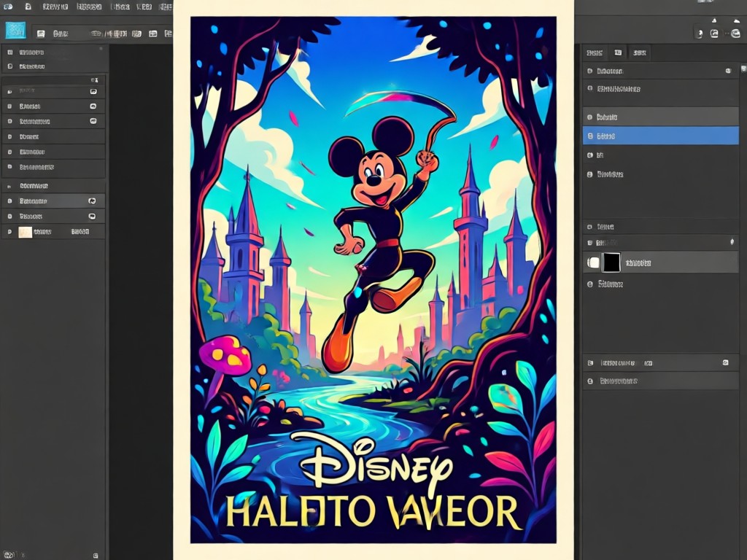Click the square icon at right of bottom right-panel section header
The height and width of the screenshot is (560, 747).
pos(725,363)
